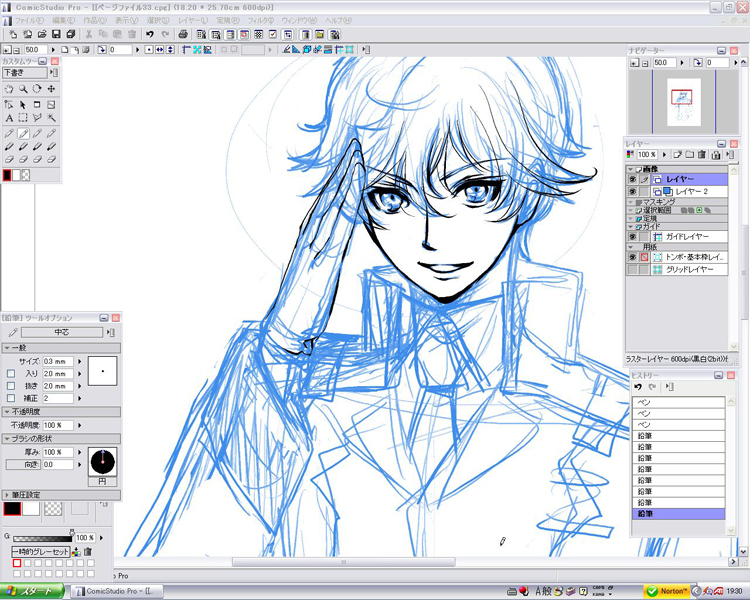Open サイズ value arrow popup

coord(79,362)
